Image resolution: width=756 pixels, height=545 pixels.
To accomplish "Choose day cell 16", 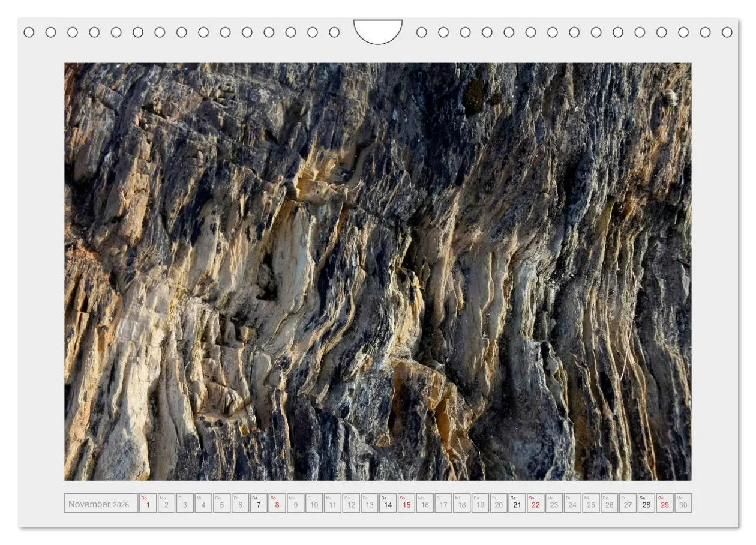I will [425, 503].
